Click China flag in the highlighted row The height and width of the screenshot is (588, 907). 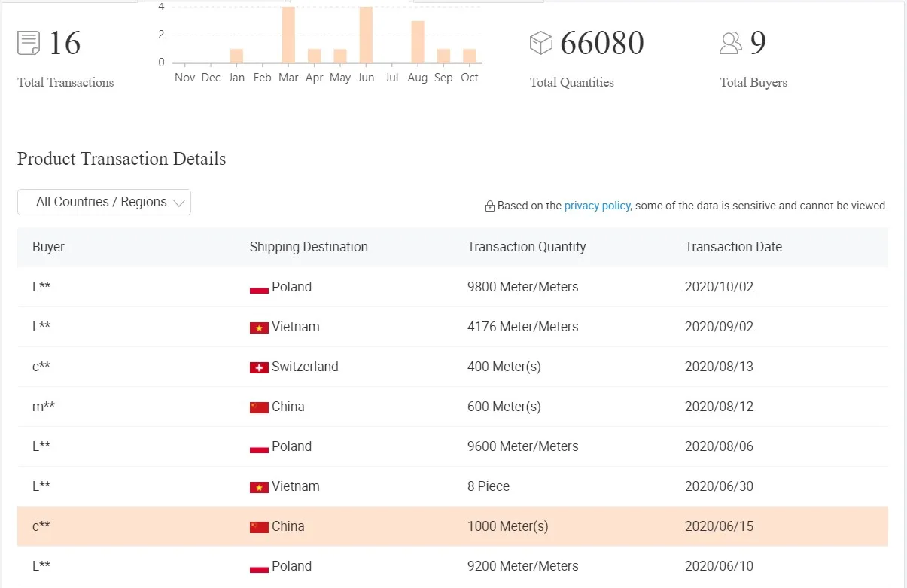[259, 527]
